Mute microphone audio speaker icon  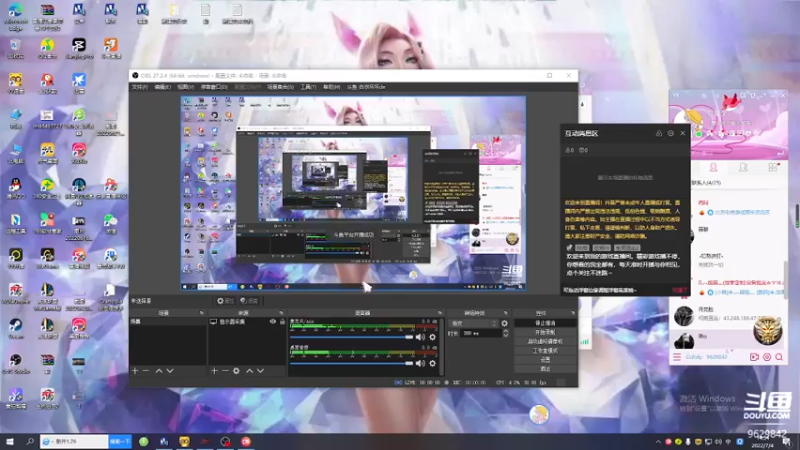tap(420, 337)
